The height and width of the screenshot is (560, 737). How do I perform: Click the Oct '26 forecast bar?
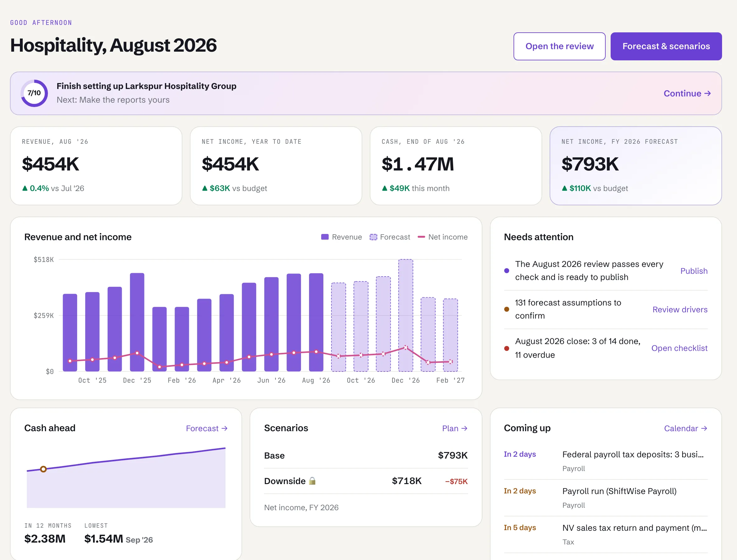(361, 326)
